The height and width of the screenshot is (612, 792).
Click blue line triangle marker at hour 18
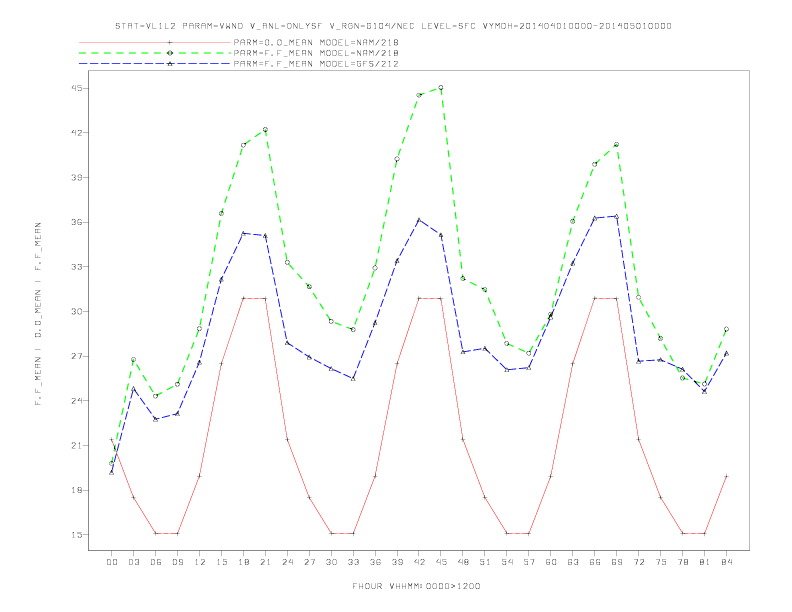[x=243, y=233]
